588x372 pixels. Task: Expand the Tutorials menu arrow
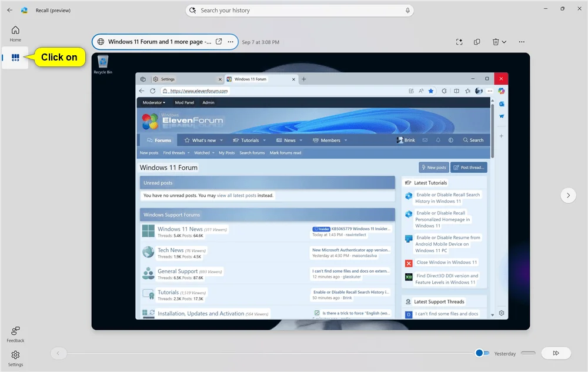pyautogui.click(x=265, y=140)
